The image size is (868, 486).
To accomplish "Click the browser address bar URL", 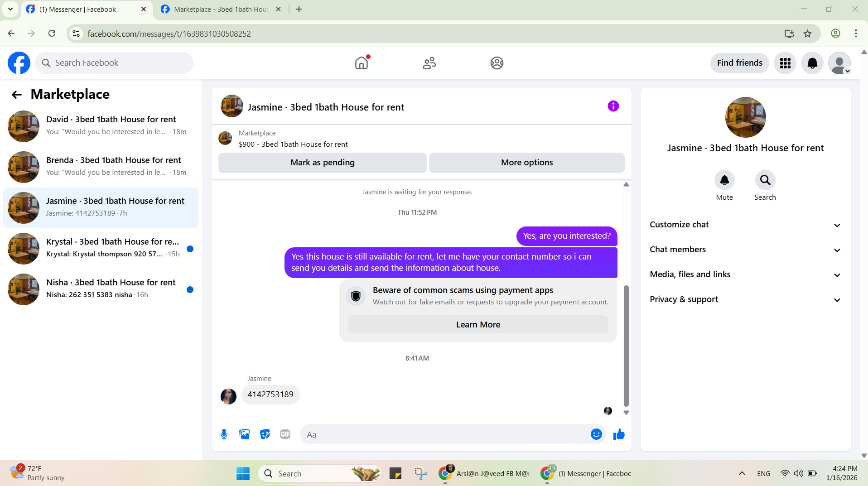I will (x=169, y=34).
